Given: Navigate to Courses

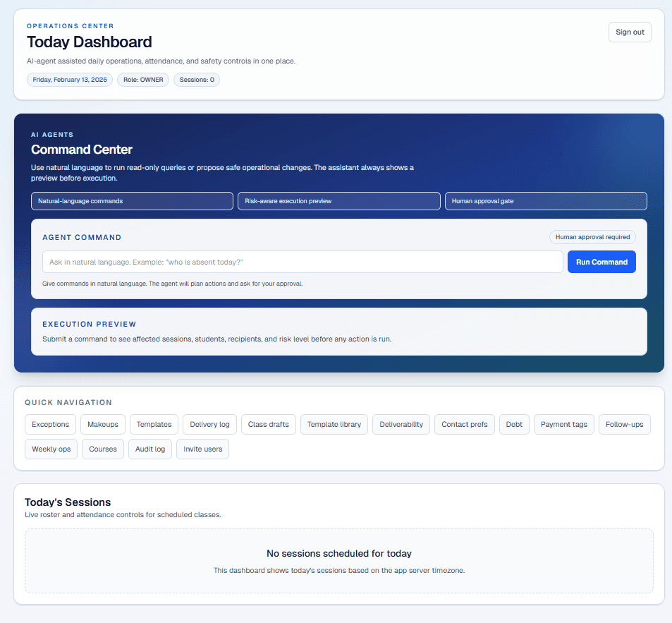Looking at the screenshot, I should (102, 449).
